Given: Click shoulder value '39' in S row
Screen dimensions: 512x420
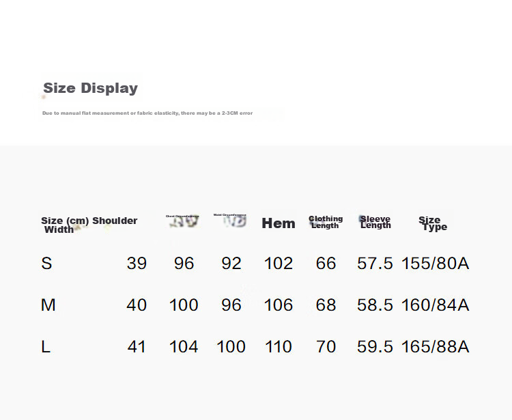Looking at the screenshot, I should pyautogui.click(x=137, y=263).
